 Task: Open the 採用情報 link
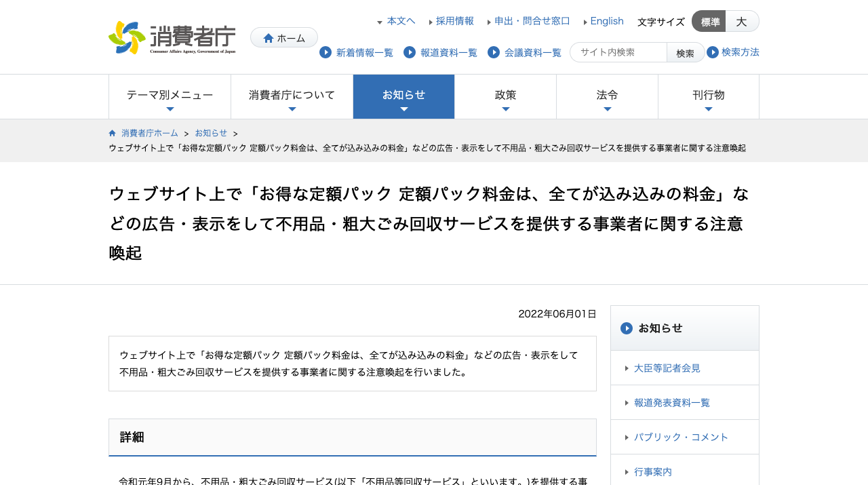point(455,21)
